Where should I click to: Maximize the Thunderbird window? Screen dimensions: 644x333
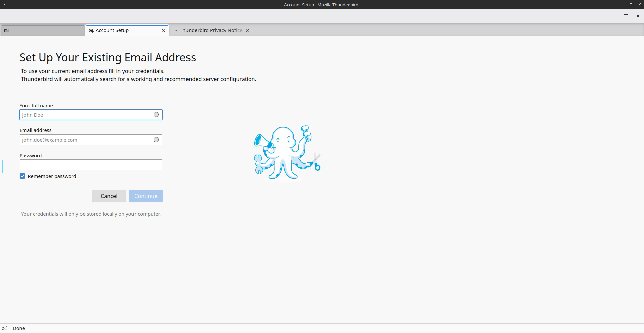pyautogui.click(x=631, y=5)
